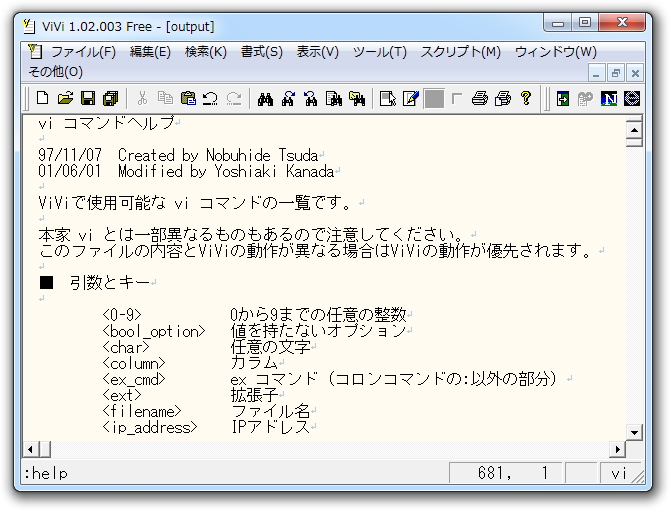Minimize the inner output document window
This screenshot has height=511, width=670.
[x=596, y=73]
